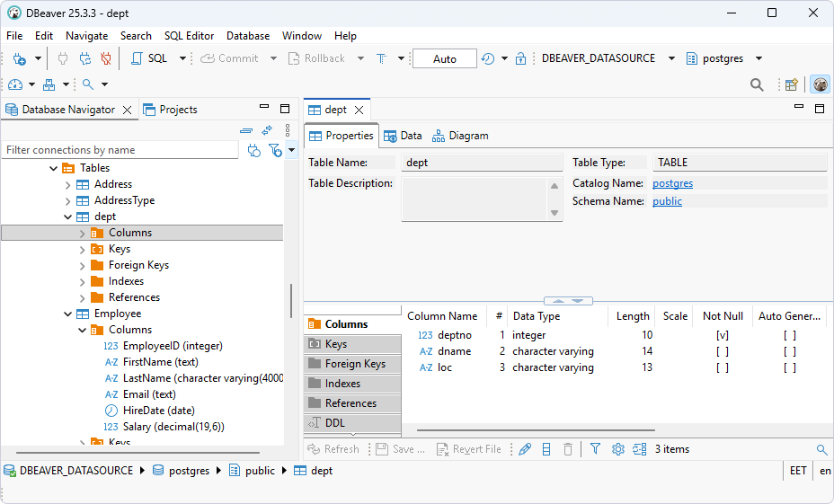Toggle Not Null checkbox for dname
Screen dimensions: 834x504
coord(723,351)
